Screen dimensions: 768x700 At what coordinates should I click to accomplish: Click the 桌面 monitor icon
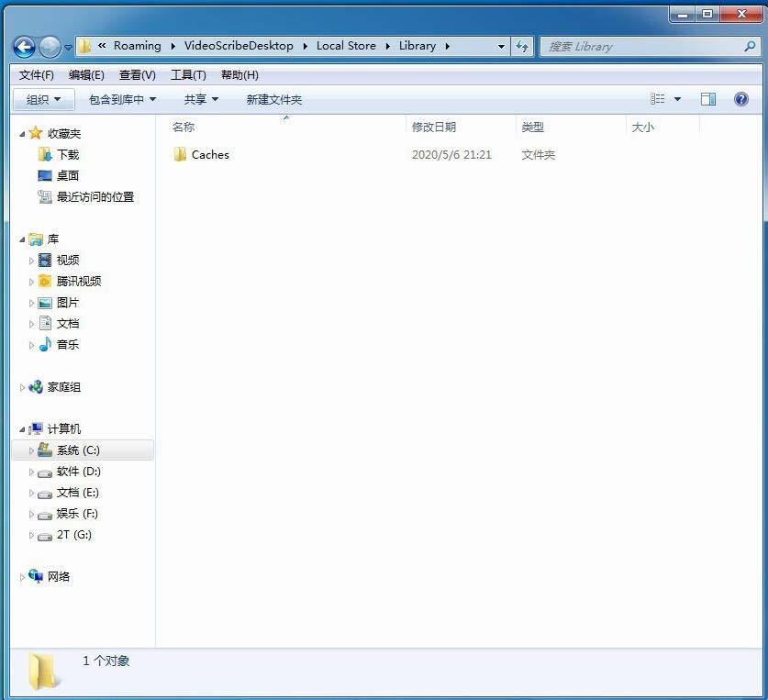click(45, 175)
